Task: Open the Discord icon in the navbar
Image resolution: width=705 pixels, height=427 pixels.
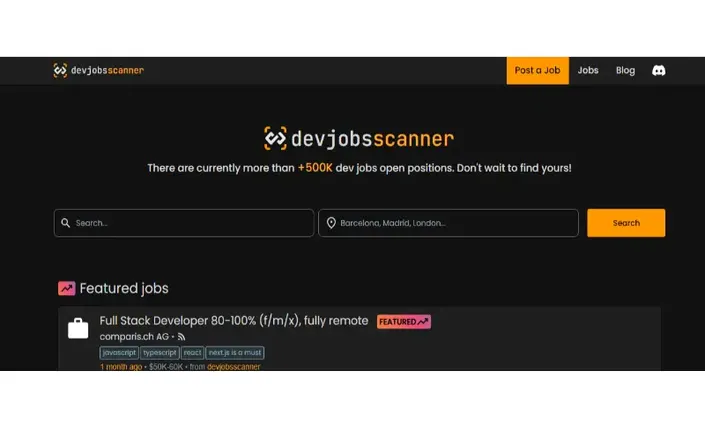Action: [659, 71]
